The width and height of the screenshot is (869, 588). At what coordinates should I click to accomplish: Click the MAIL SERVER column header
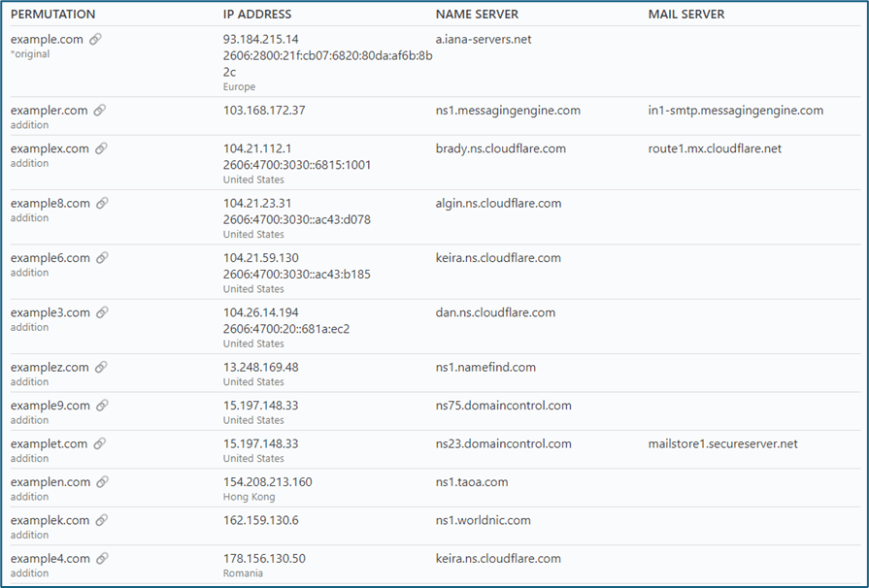coord(686,15)
